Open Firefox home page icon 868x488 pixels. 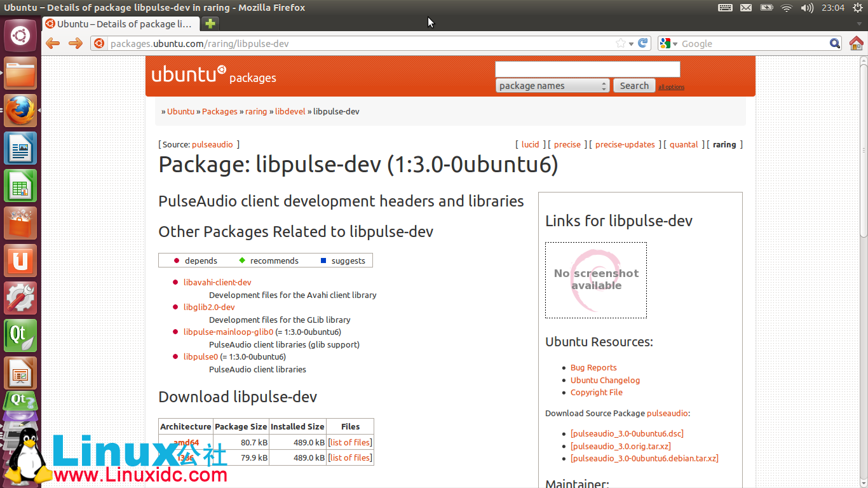[x=856, y=43]
